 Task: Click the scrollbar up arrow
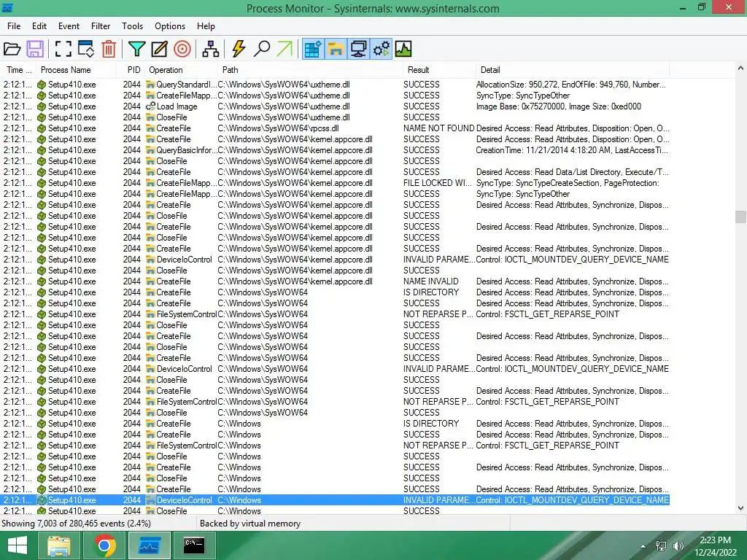coord(741,68)
